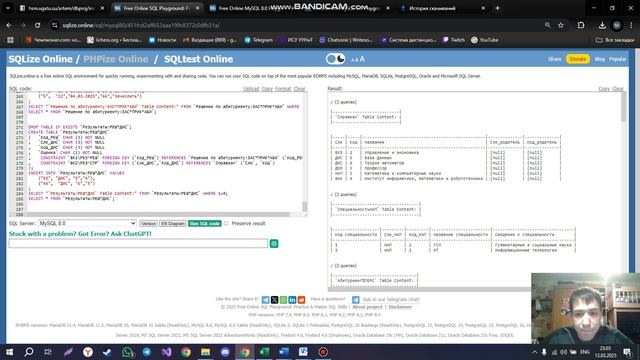Click the SQLize Online logo link
Screen dimensions: 640x360
point(40,59)
